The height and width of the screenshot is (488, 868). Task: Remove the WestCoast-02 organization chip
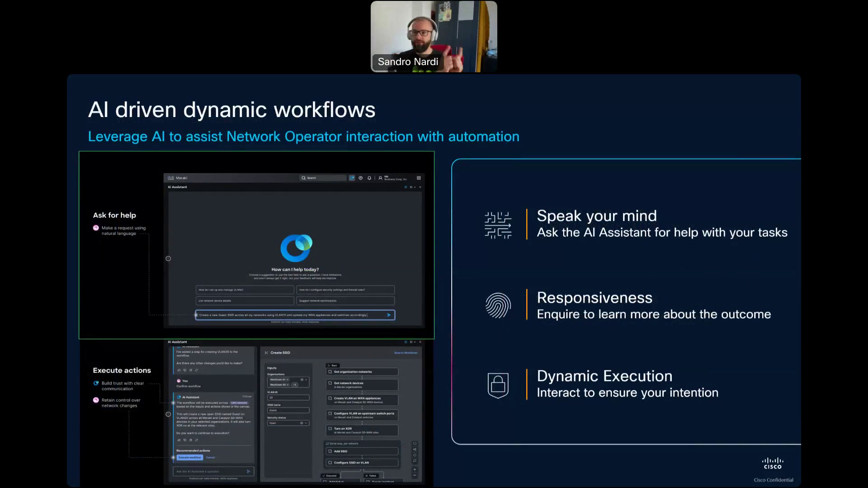click(x=288, y=385)
